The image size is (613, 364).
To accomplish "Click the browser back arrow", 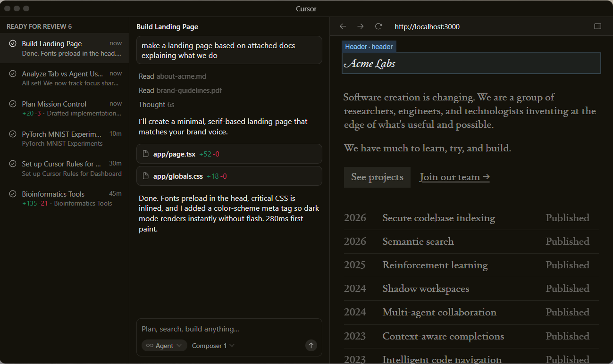I will [343, 26].
